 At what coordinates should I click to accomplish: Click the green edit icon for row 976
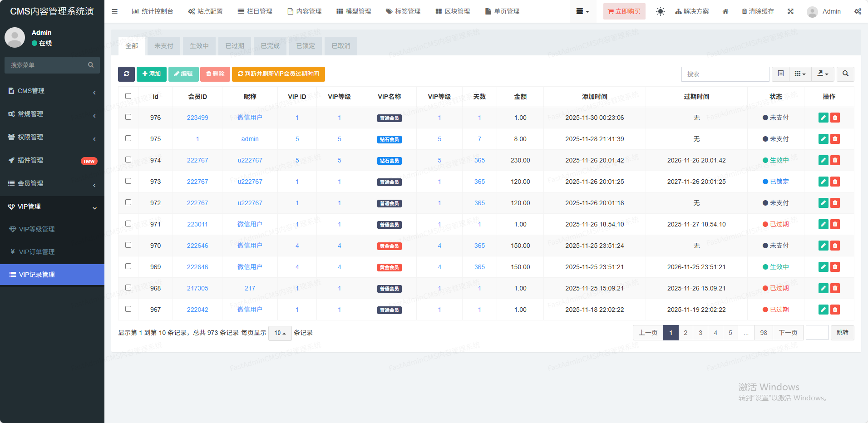pyautogui.click(x=823, y=118)
